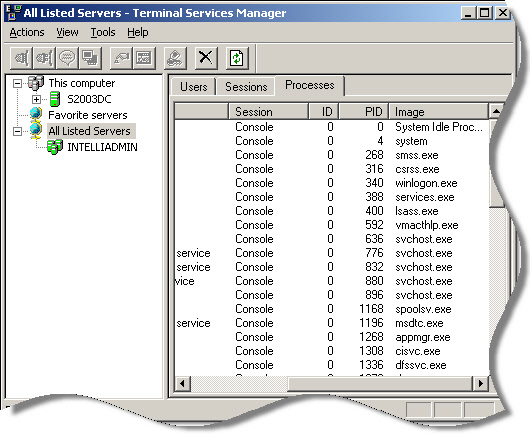Collapse the This computer tree node
The height and width of the screenshot is (434, 530).
tap(17, 83)
